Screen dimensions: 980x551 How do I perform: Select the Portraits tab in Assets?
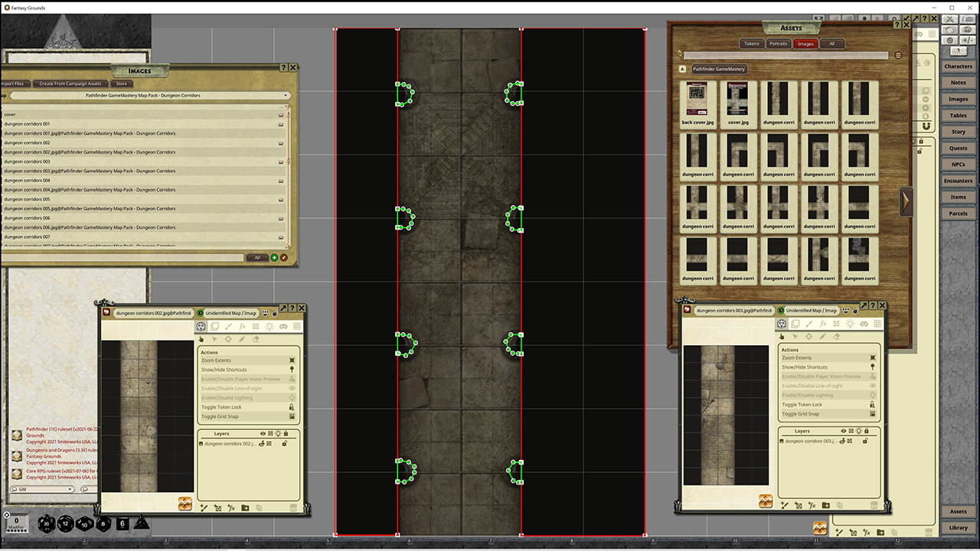[x=778, y=44]
